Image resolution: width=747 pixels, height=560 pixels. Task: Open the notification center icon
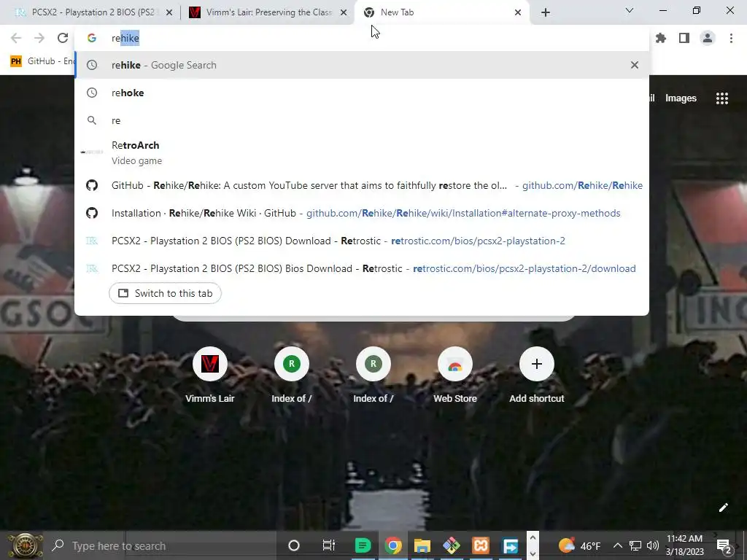tap(724, 546)
